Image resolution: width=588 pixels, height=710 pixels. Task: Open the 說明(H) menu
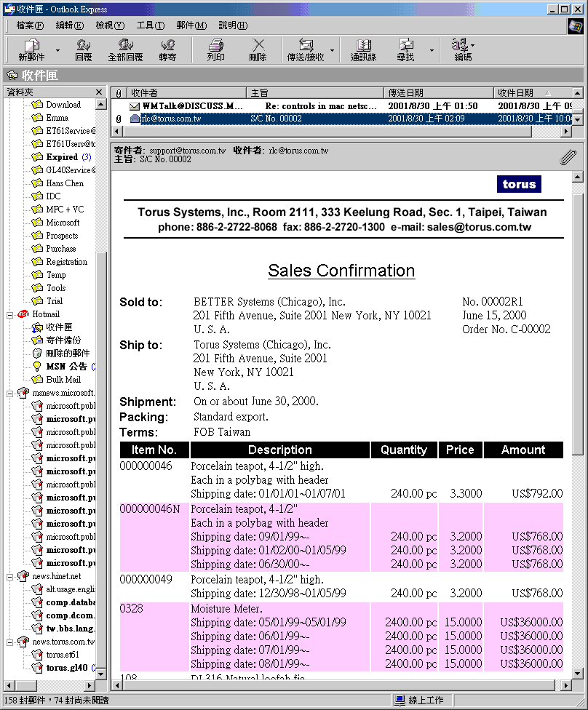(x=233, y=25)
